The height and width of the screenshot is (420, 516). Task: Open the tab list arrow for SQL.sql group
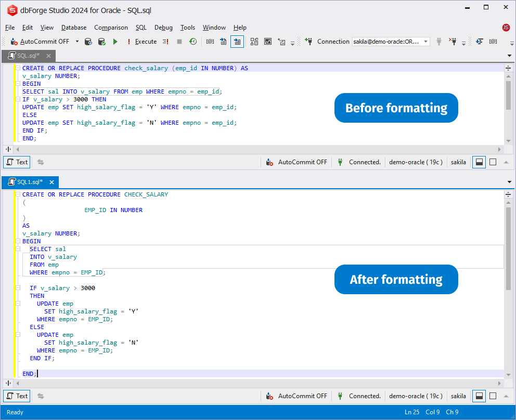(x=509, y=56)
